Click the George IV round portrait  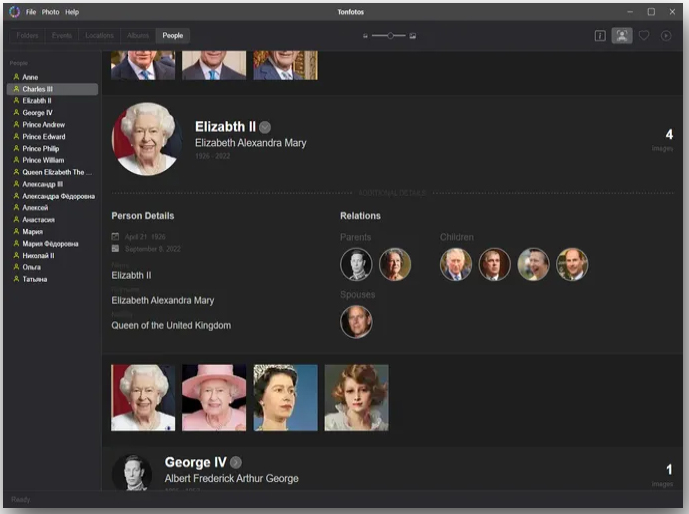(x=132, y=472)
